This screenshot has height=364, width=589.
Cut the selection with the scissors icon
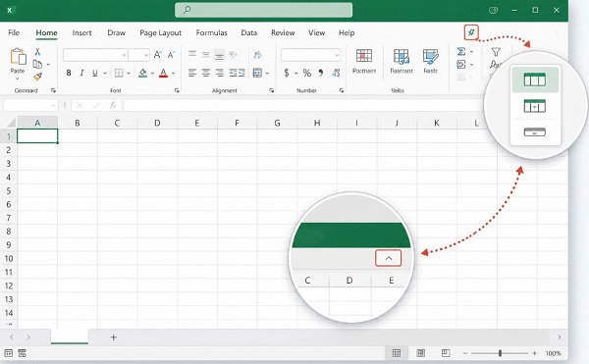pyautogui.click(x=37, y=52)
